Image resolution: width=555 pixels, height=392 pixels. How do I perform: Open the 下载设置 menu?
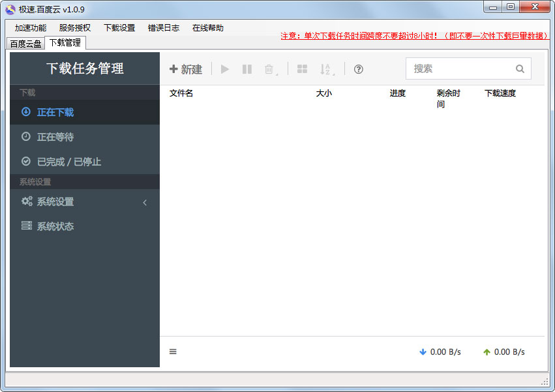(x=119, y=28)
